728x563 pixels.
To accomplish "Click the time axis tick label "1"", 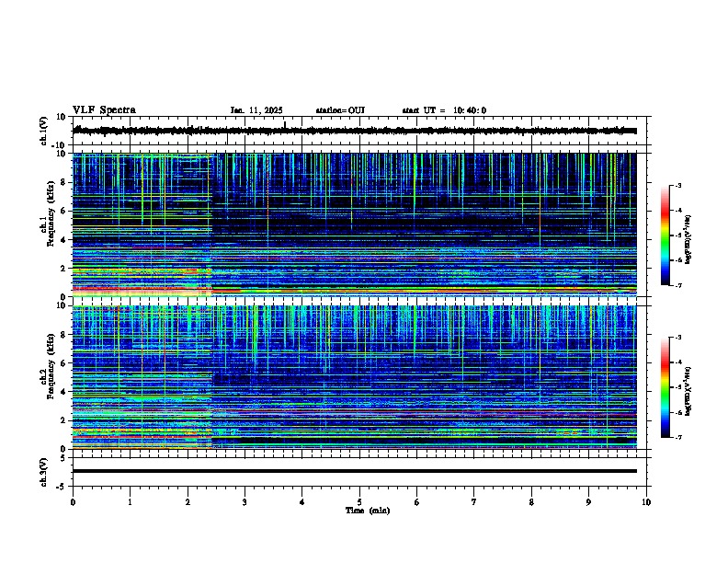I will (x=130, y=502).
